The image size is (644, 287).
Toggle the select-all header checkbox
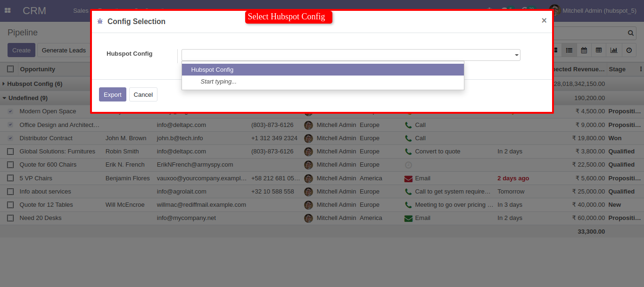tap(10, 69)
